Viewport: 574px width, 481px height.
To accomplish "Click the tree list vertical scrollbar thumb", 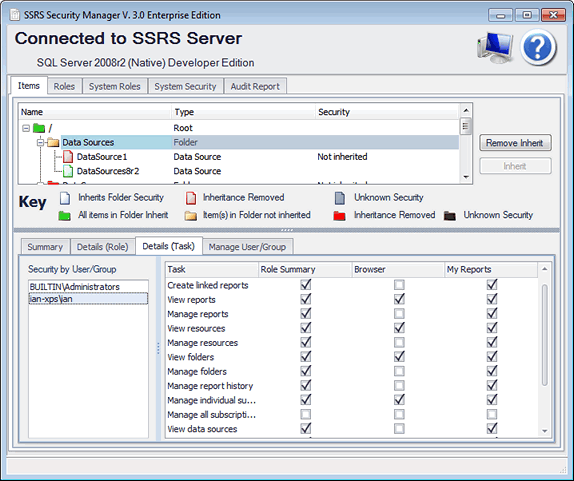I will [466, 126].
